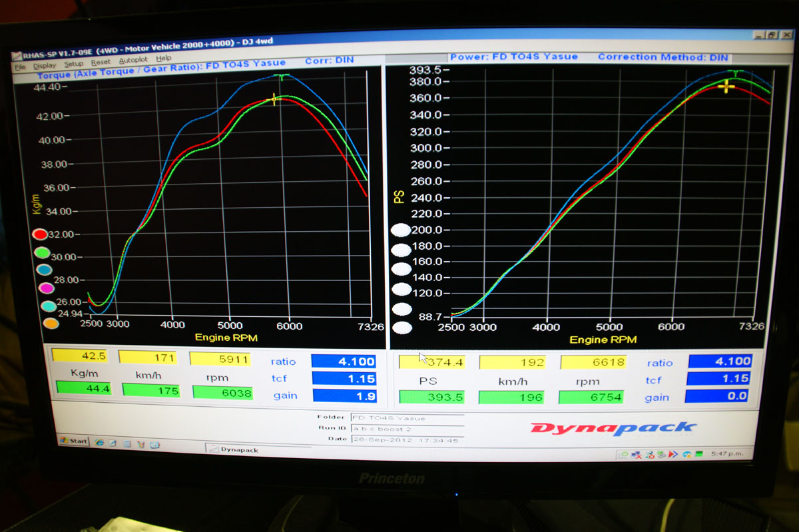Click the Dynapack taskbar button

tap(240, 450)
